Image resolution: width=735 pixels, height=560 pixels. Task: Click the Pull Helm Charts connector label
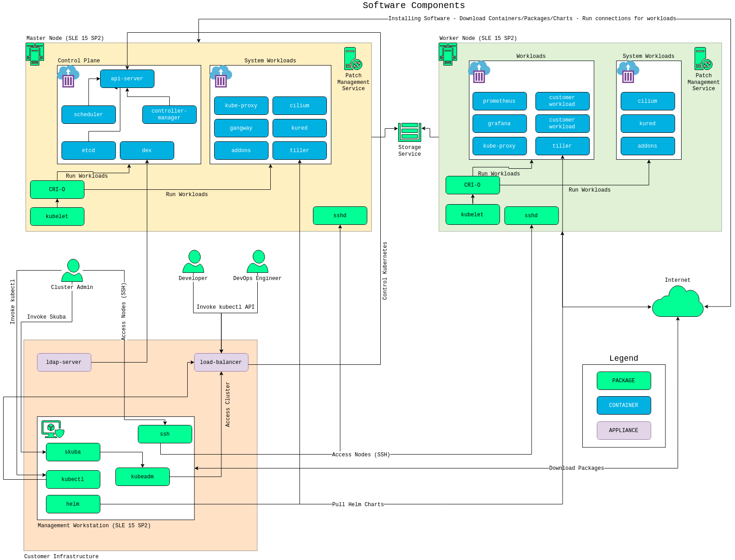coord(358,504)
